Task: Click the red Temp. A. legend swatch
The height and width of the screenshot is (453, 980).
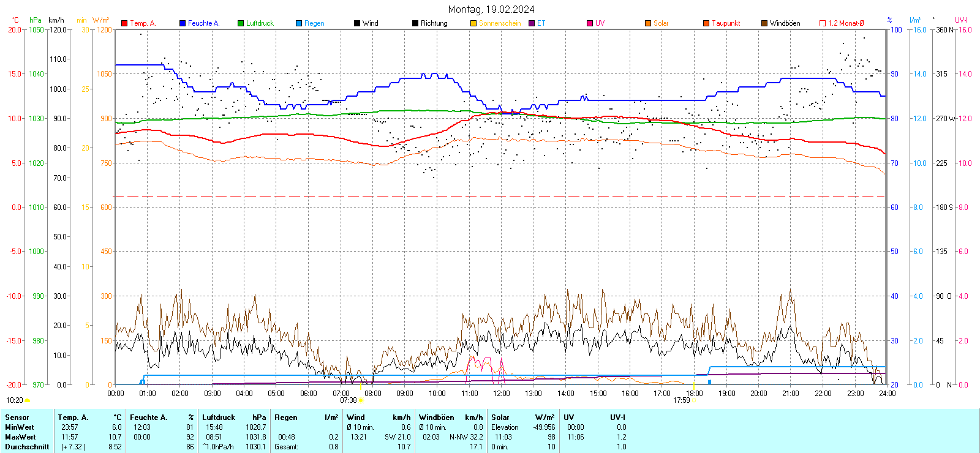Action: (x=124, y=23)
